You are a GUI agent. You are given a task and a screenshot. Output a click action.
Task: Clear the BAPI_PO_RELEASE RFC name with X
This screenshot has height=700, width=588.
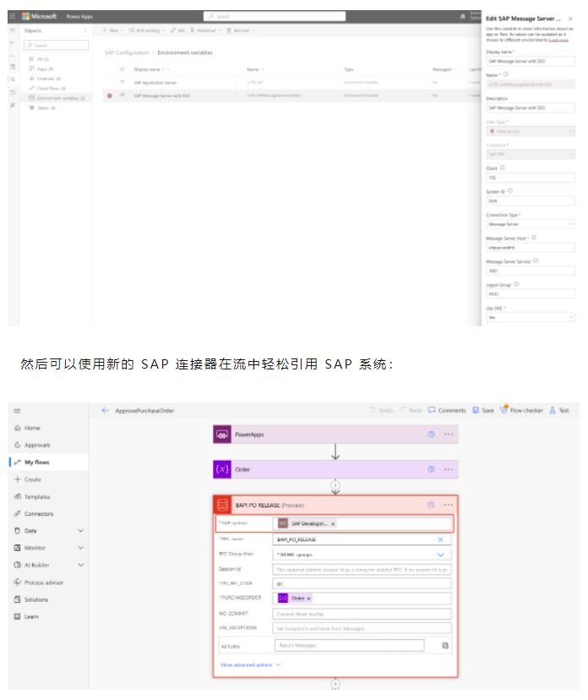[x=440, y=539]
